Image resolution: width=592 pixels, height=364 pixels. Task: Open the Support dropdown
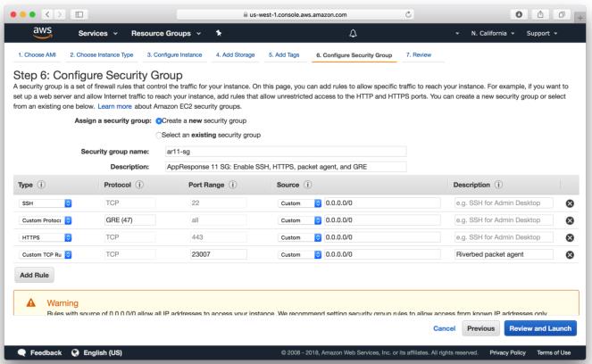pos(542,33)
